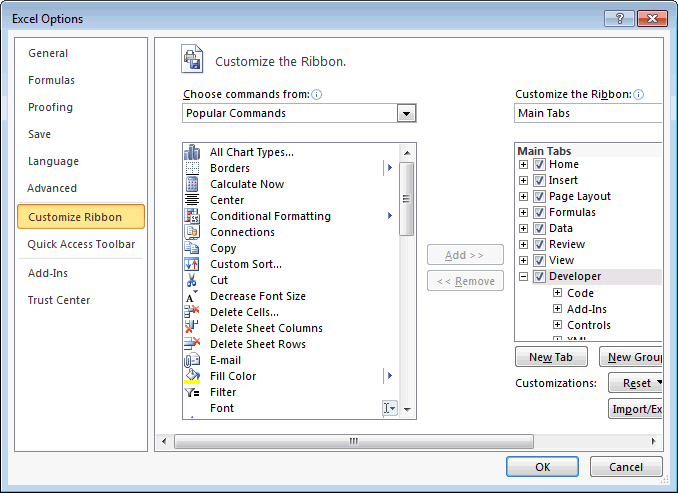Uncheck the Home tab checkbox
This screenshot has width=678, height=493.
pyautogui.click(x=539, y=164)
